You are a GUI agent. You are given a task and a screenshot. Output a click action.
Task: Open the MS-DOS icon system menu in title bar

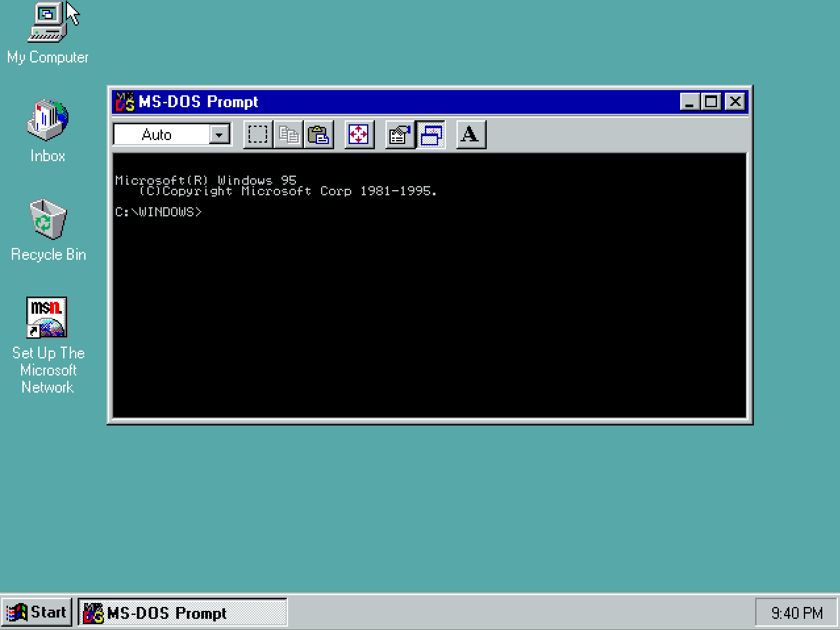click(x=124, y=102)
